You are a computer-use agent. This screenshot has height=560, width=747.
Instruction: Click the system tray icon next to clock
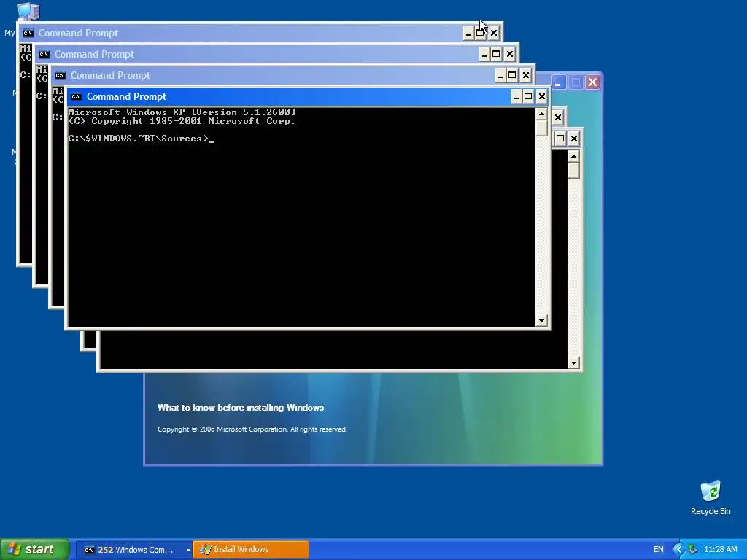(693, 550)
